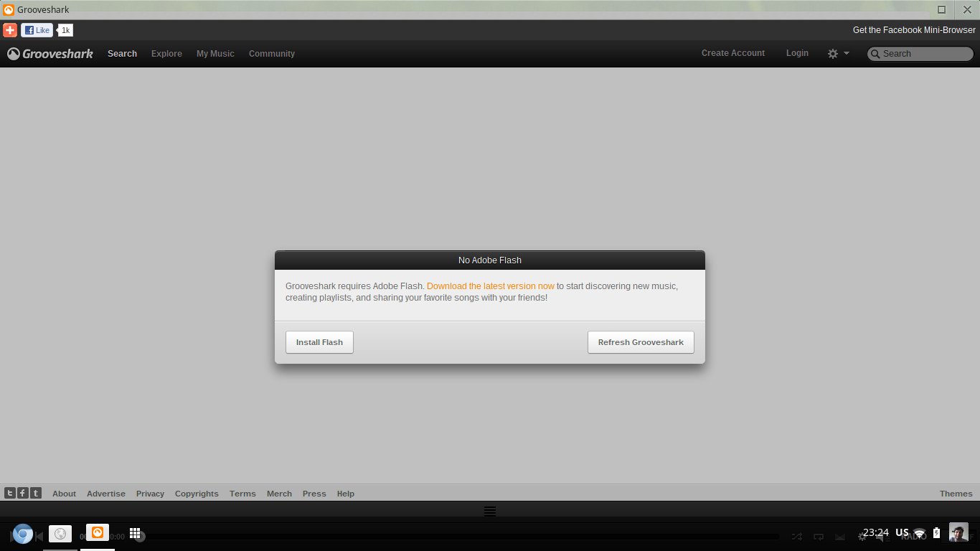980x551 pixels.
Task: Open the Explore tab
Action: point(166,54)
